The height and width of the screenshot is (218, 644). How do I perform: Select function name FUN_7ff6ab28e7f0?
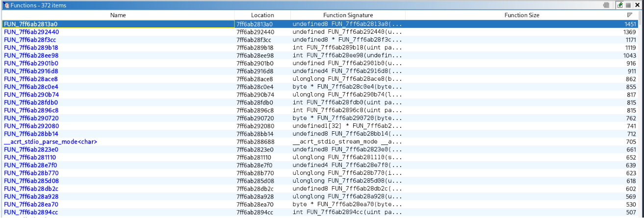coord(31,165)
